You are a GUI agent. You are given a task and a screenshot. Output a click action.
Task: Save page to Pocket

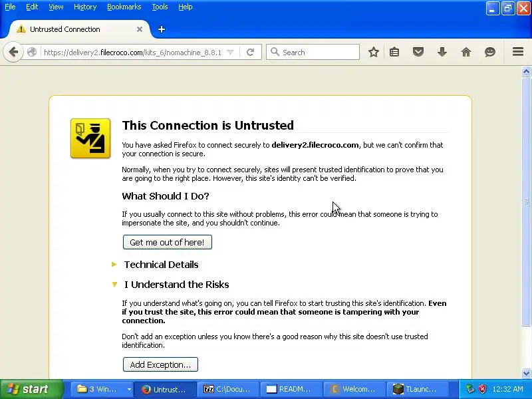(418, 53)
